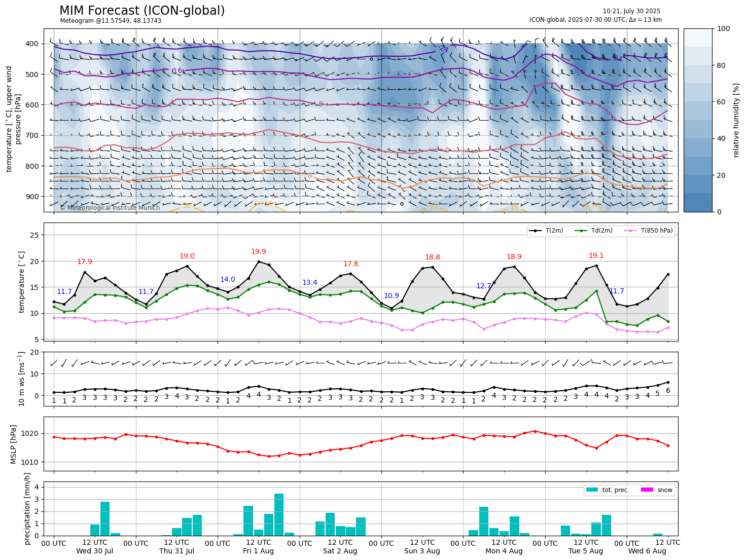745x560 pixels.
Task: Click the "precipitation [mm/h]" axis label
Action: [x=27, y=508]
